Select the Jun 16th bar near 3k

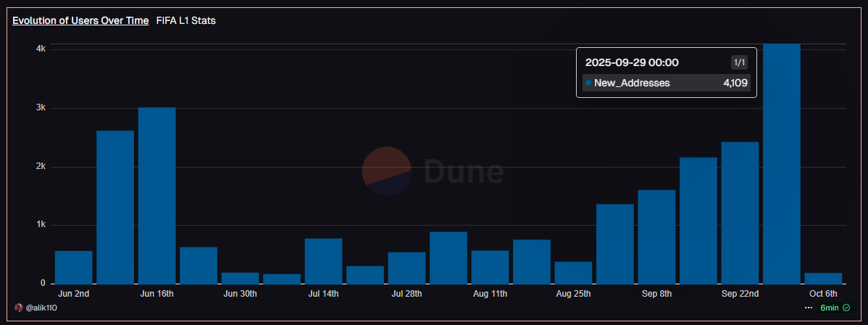tap(157, 196)
